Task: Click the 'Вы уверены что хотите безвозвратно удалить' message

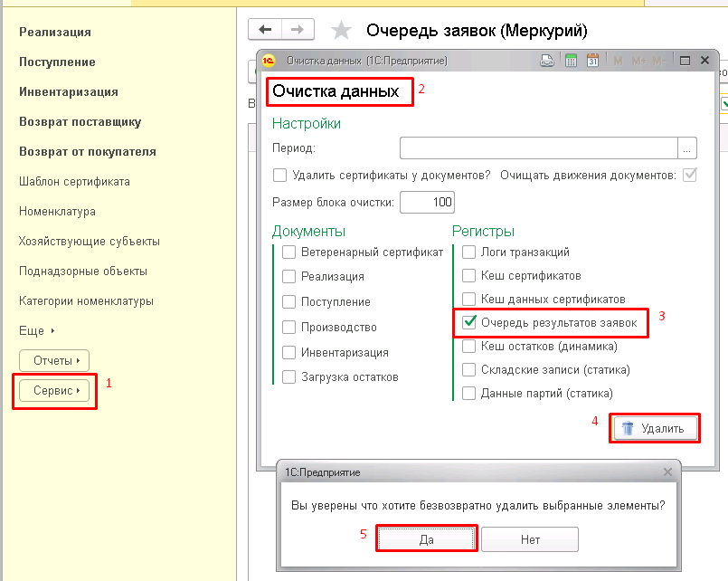Action: click(478, 505)
